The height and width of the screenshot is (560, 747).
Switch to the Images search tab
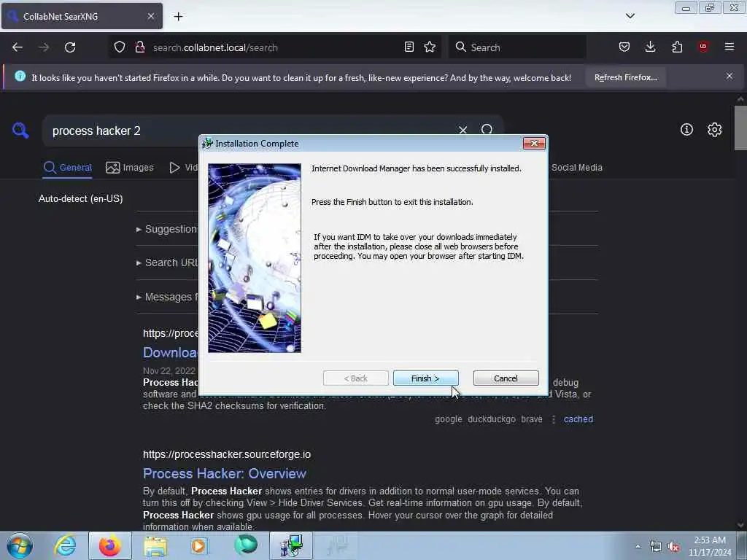coord(130,168)
